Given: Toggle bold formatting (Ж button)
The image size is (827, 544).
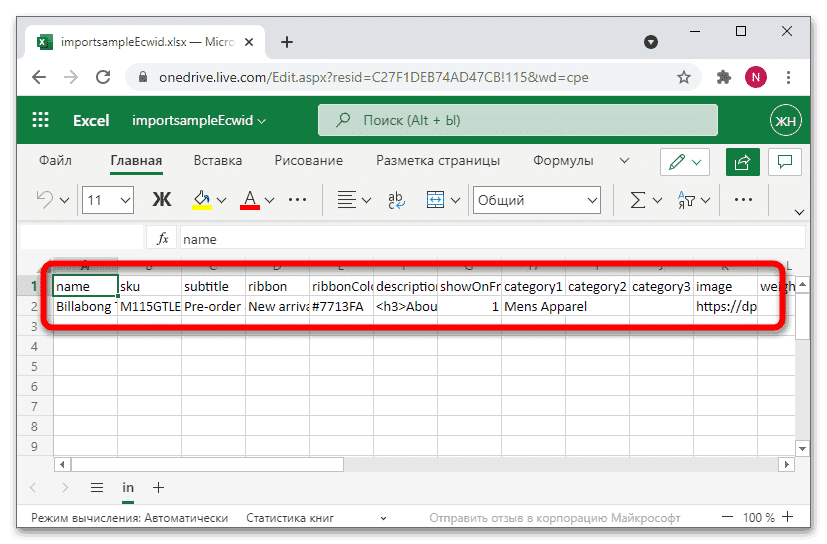Looking at the screenshot, I should tap(161, 200).
